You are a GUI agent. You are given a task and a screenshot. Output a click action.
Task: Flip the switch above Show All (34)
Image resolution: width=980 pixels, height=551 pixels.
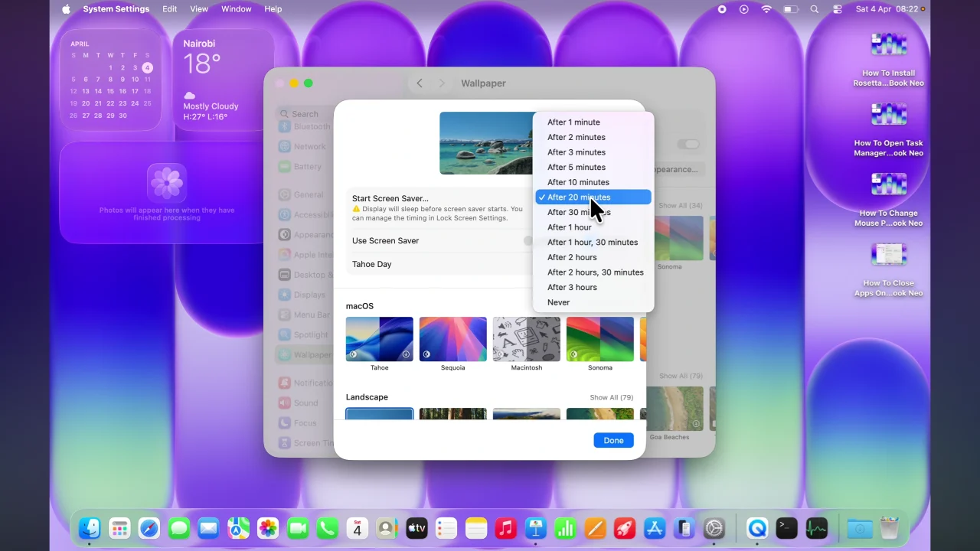tap(688, 144)
